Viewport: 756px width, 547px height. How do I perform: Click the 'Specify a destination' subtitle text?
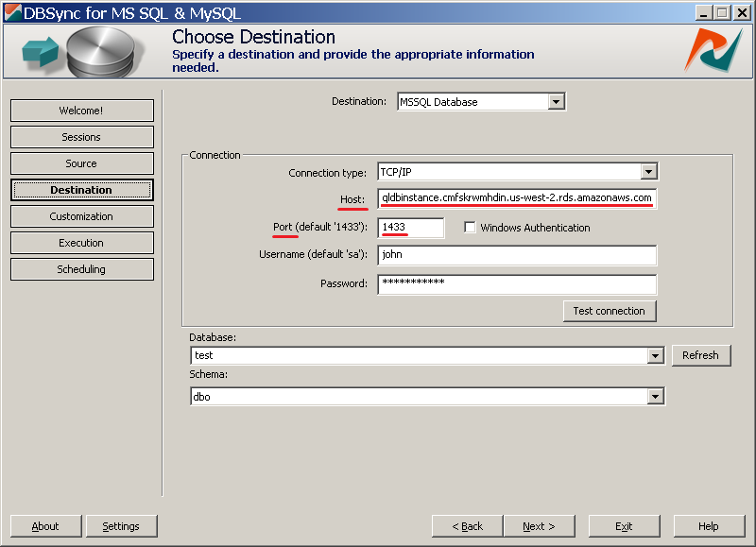(x=352, y=60)
